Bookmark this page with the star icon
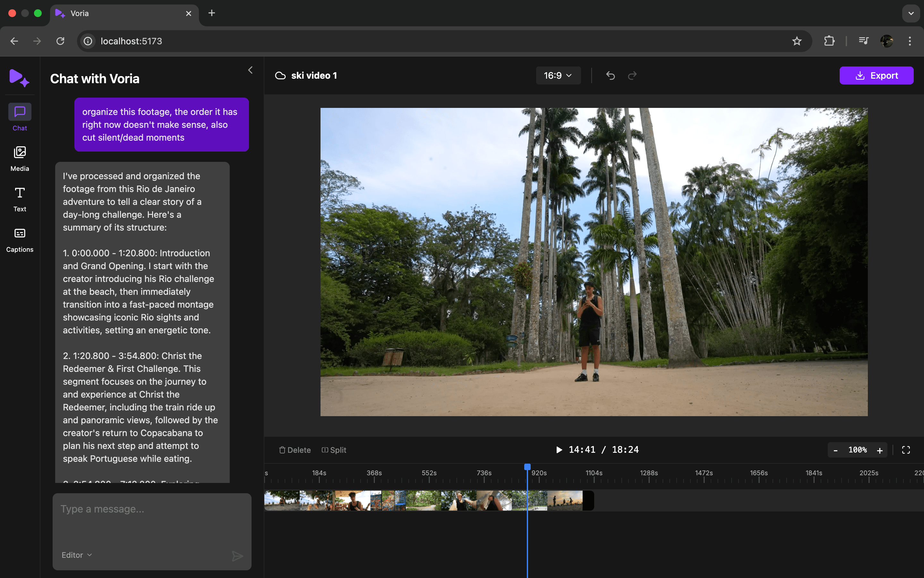This screenshot has height=578, width=924. pyautogui.click(x=797, y=41)
